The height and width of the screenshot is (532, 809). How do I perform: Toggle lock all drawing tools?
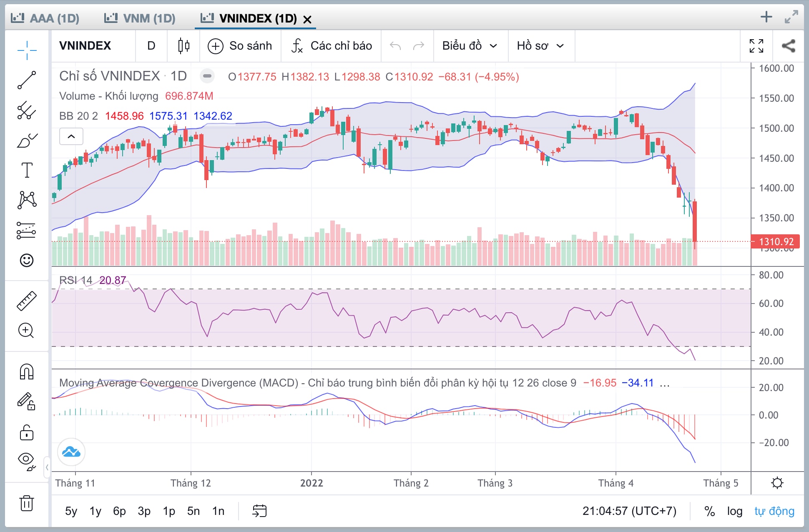tap(27, 432)
